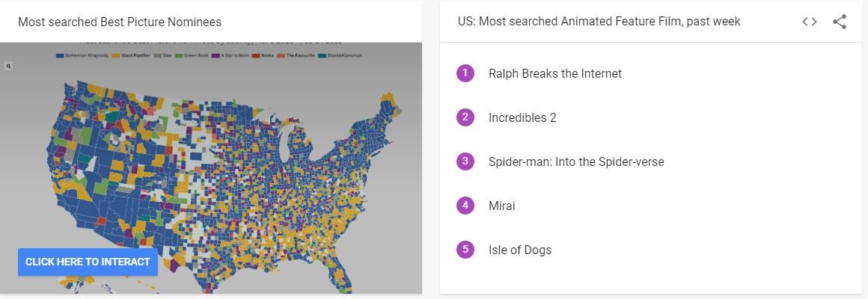Image resolution: width=868 pixels, height=299 pixels.
Task: Click the share icon
Action: pos(840,22)
